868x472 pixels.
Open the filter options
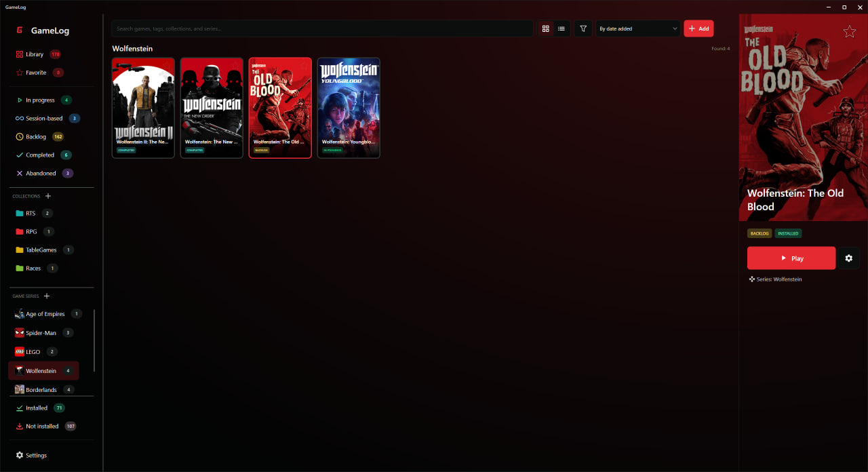coord(583,28)
